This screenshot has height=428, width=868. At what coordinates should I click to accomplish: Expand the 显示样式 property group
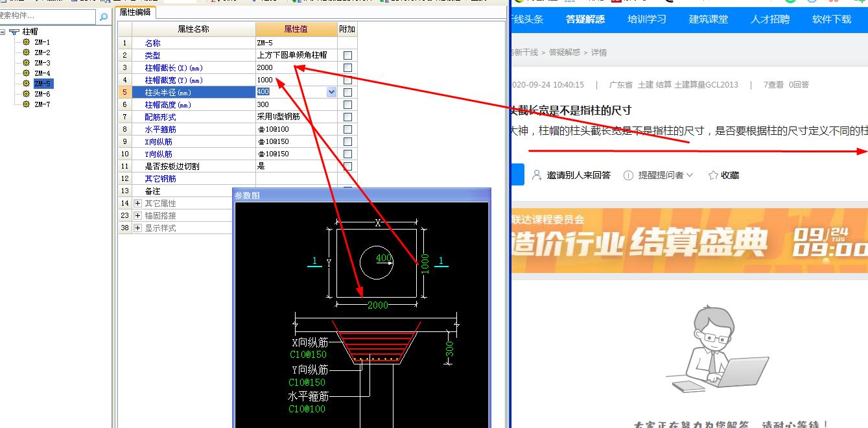[137, 228]
